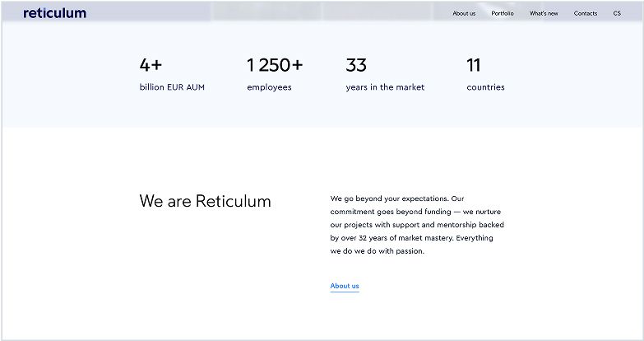Click the 1 250+ statistic number
Screen dimensions: 644x341
tap(275, 65)
